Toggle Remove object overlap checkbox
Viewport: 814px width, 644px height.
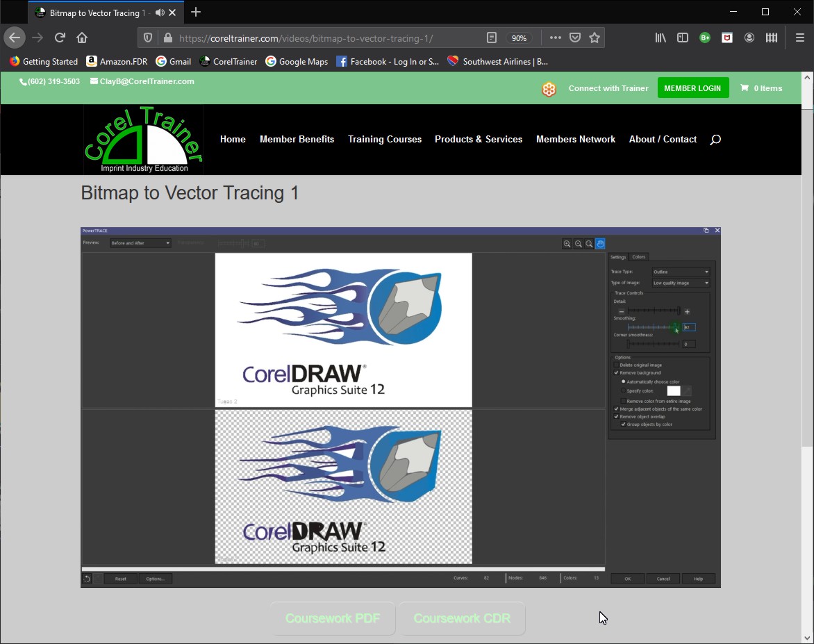click(616, 417)
